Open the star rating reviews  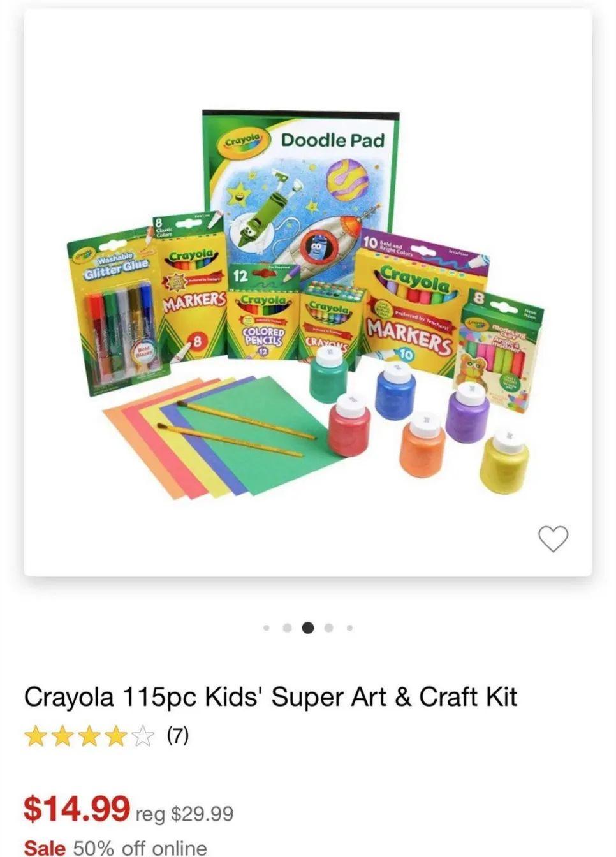pyautogui.click(x=89, y=736)
